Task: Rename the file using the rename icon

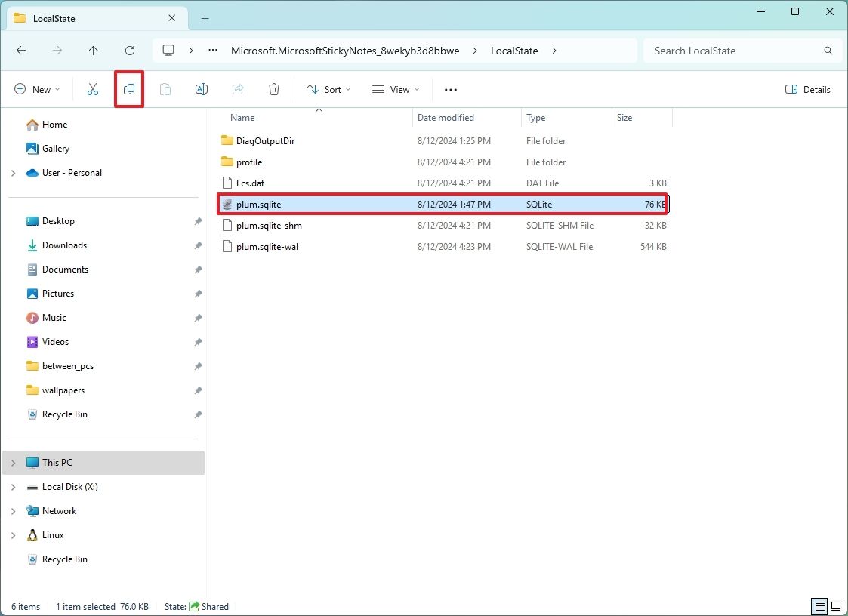Action: 201,89
